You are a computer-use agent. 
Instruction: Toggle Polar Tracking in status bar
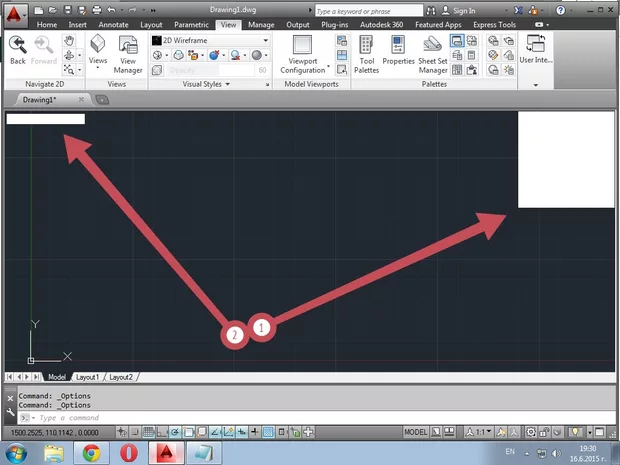click(x=175, y=432)
